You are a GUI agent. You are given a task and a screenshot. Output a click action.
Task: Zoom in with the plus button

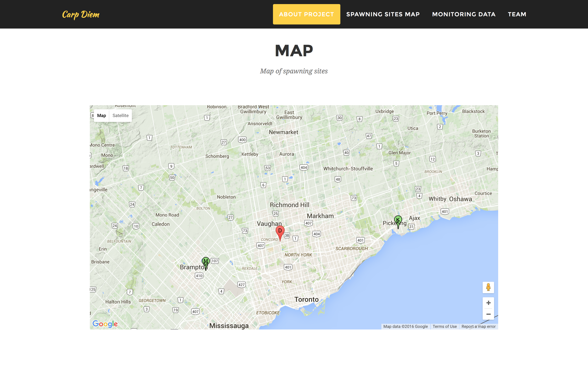(488, 303)
